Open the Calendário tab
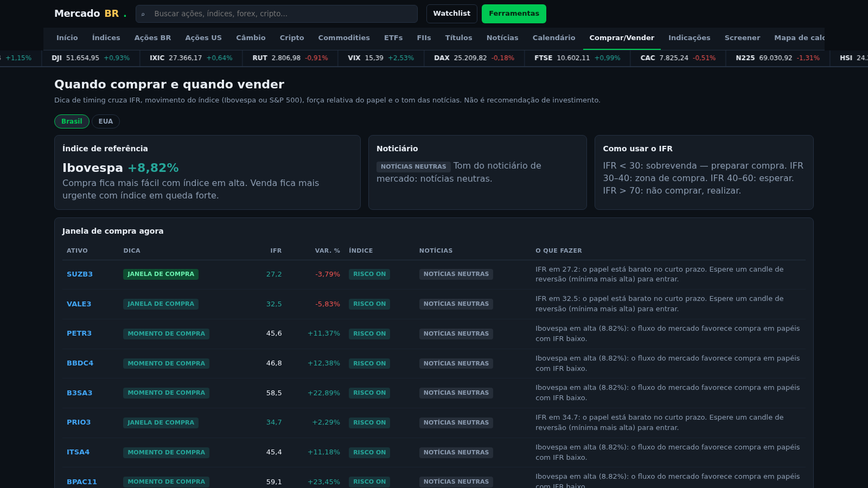Screen dimensions: 868x488 554,38
